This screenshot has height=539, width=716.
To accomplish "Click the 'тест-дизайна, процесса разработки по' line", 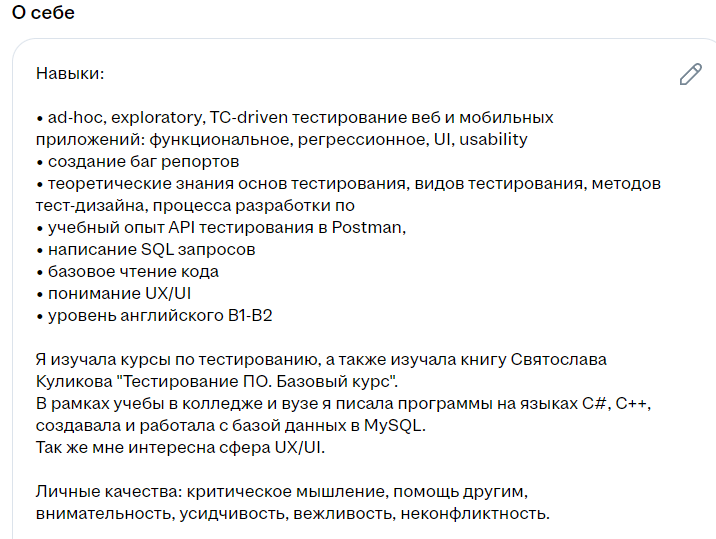I will pos(195,206).
